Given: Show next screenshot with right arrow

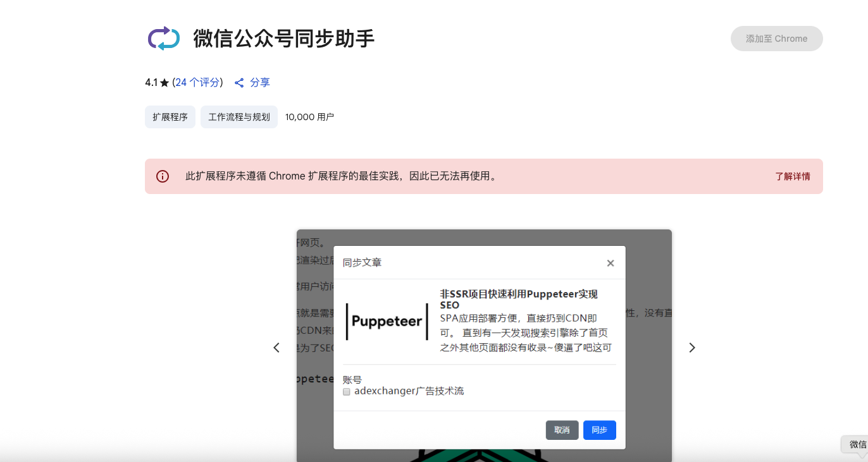Looking at the screenshot, I should click(692, 348).
